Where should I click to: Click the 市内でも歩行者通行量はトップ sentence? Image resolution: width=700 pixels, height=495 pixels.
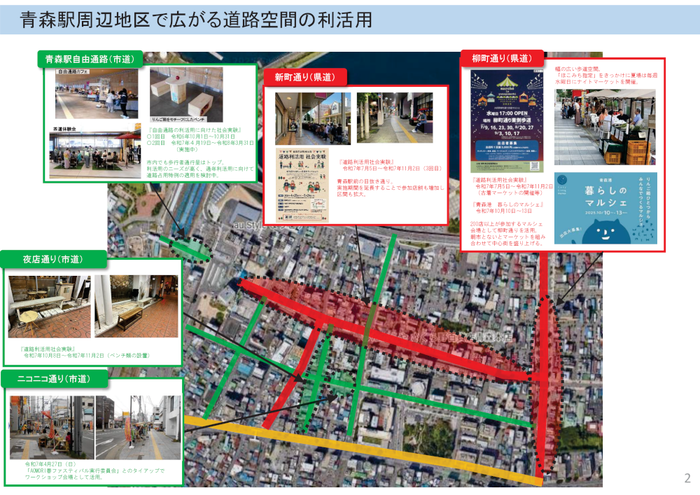click(x=186, y=162)
